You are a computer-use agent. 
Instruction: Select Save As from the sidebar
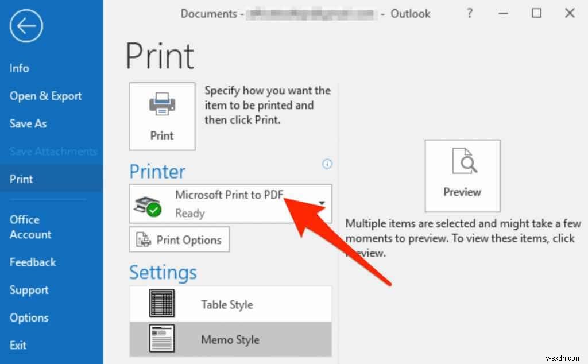pos(28,123)
